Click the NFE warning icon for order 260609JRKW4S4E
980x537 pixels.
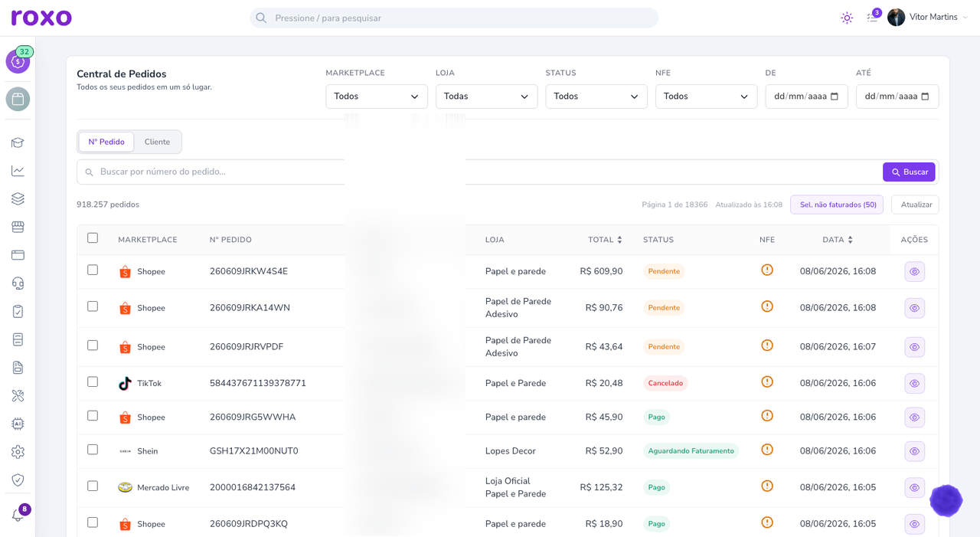click(767, 270)
